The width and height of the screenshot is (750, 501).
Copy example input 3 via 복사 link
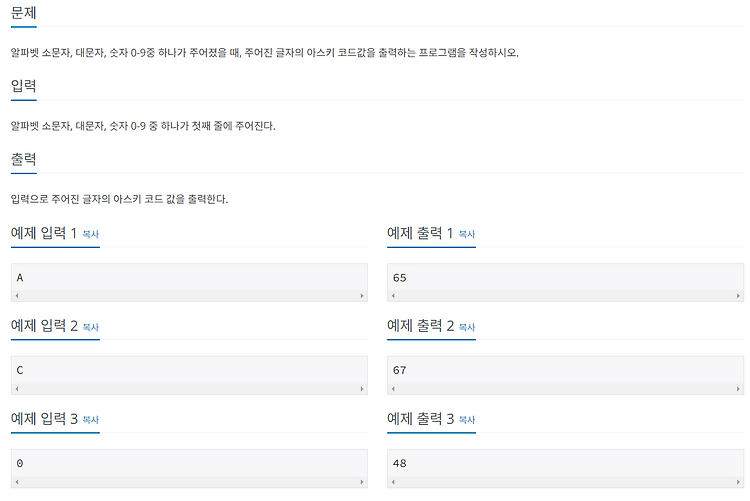[x=90, y=420]
